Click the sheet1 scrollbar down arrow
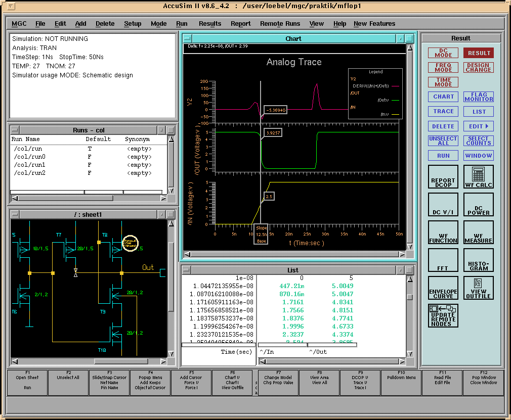The image size is (511, 420). tap(171, 354)
